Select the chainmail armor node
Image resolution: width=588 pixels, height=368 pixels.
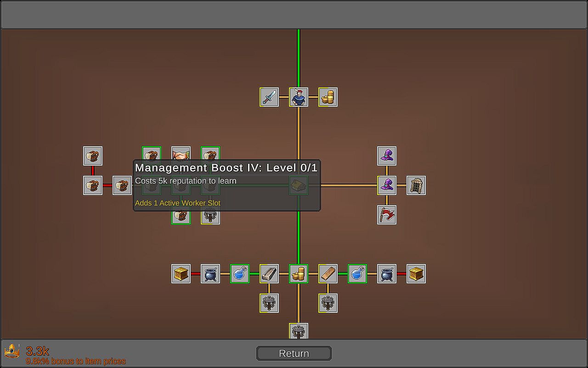416,185
